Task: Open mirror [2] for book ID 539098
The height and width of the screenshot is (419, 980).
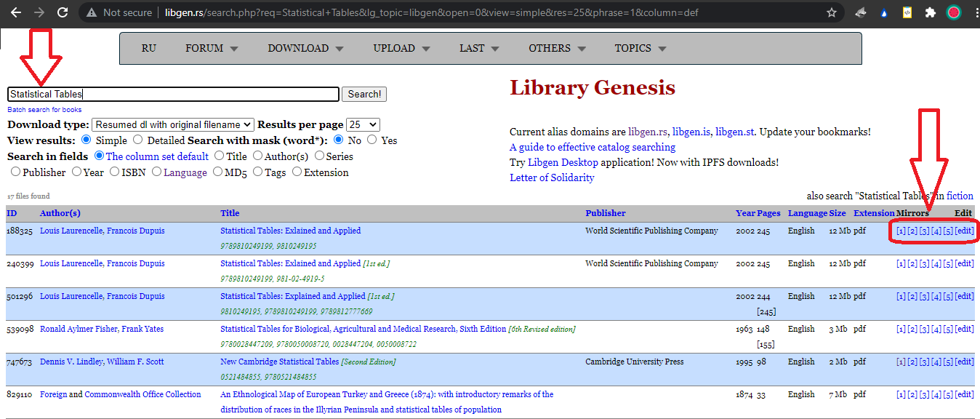Action: 913,329
